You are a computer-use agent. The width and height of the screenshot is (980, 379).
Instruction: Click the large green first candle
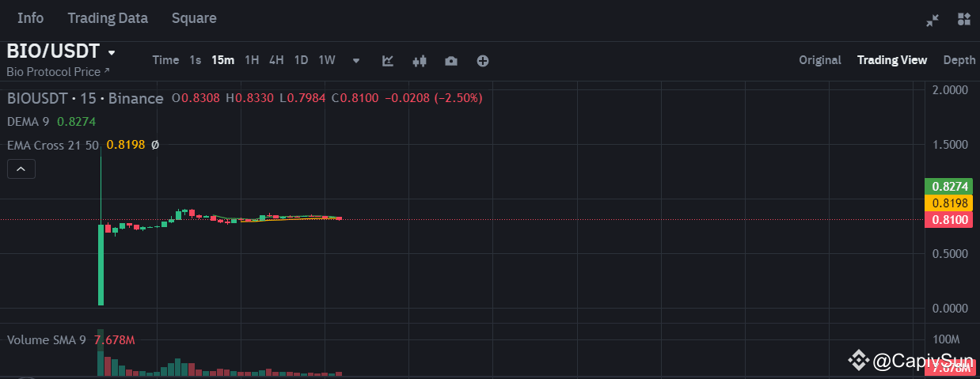pos(101,264)
